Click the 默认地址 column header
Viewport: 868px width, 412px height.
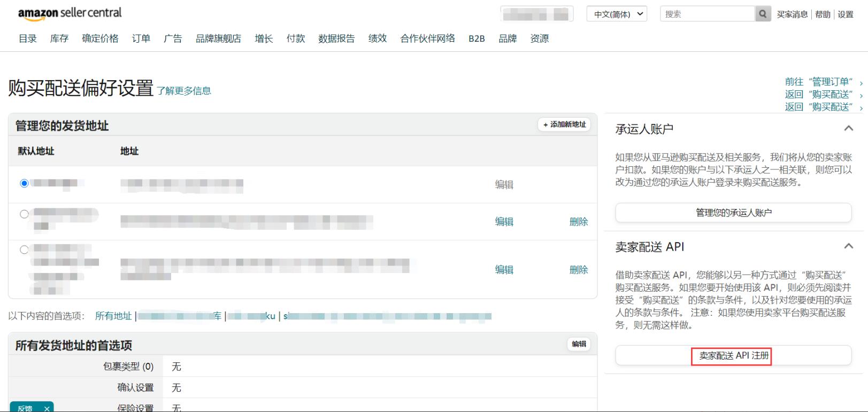coord(36,151)
